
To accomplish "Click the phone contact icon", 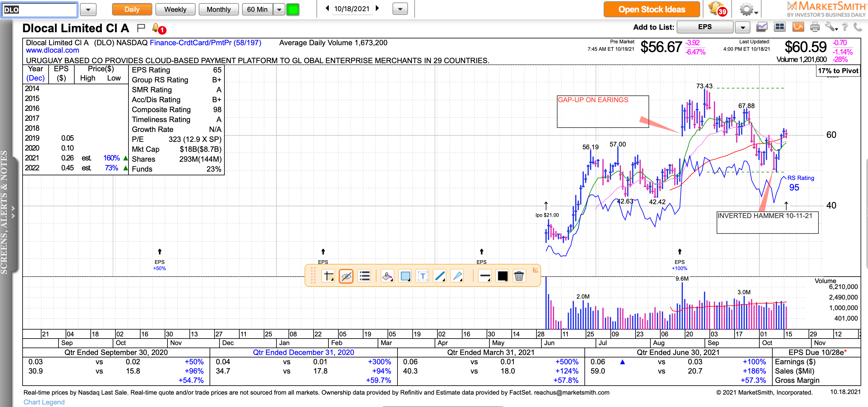I will click(858, 27).
